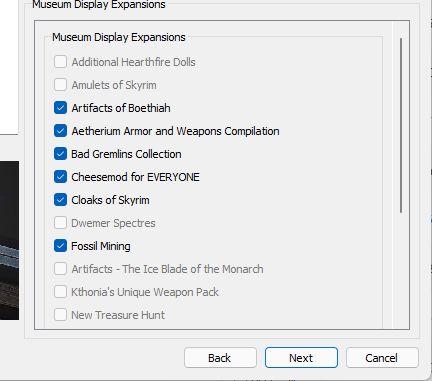Toggle off Cheesemod for EVERYONE
Viewport: 432px width, 381px height.
[60, 177]
